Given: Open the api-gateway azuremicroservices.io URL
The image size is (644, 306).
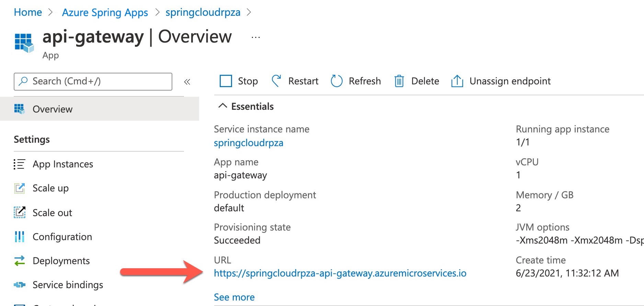Looking at the screenshot, I should coord(340,273).
